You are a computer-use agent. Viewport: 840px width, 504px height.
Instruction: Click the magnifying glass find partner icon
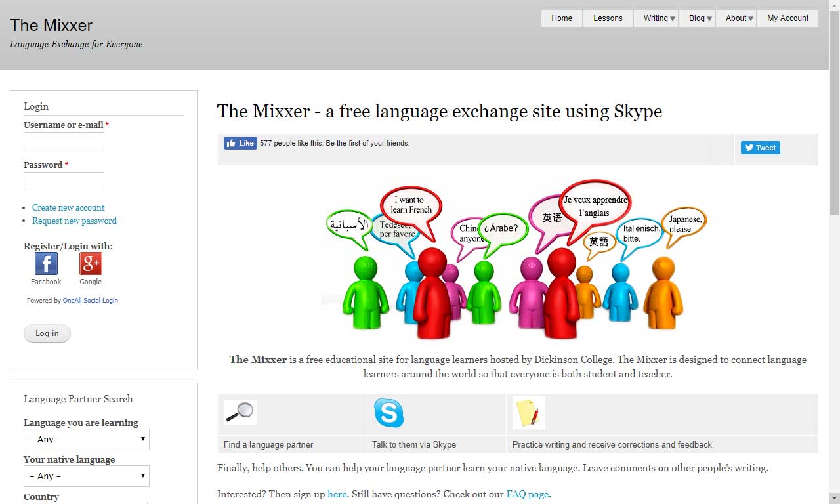pyautogui.click(x=240, y=412)
